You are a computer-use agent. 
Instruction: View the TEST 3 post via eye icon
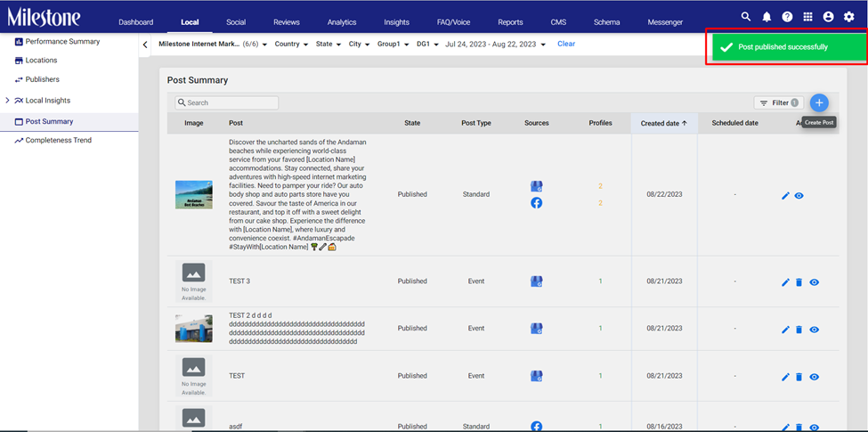pyautogui.click(x=815, y=281)
